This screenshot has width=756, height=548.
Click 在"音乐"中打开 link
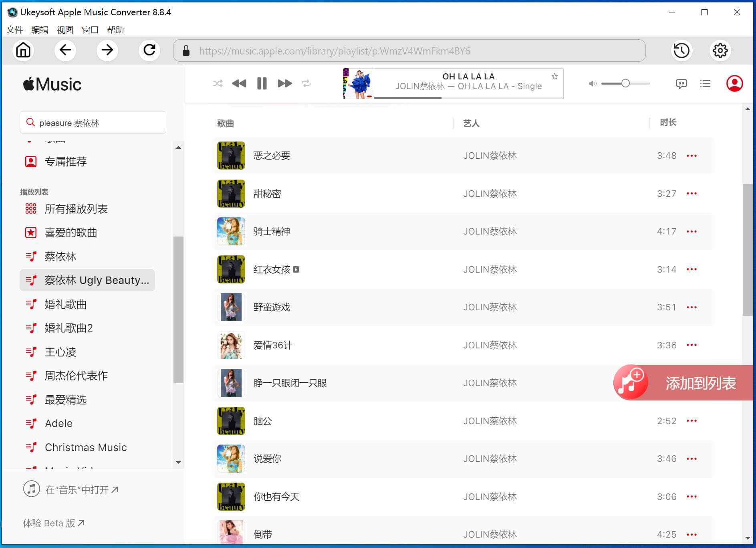[71, 489]
